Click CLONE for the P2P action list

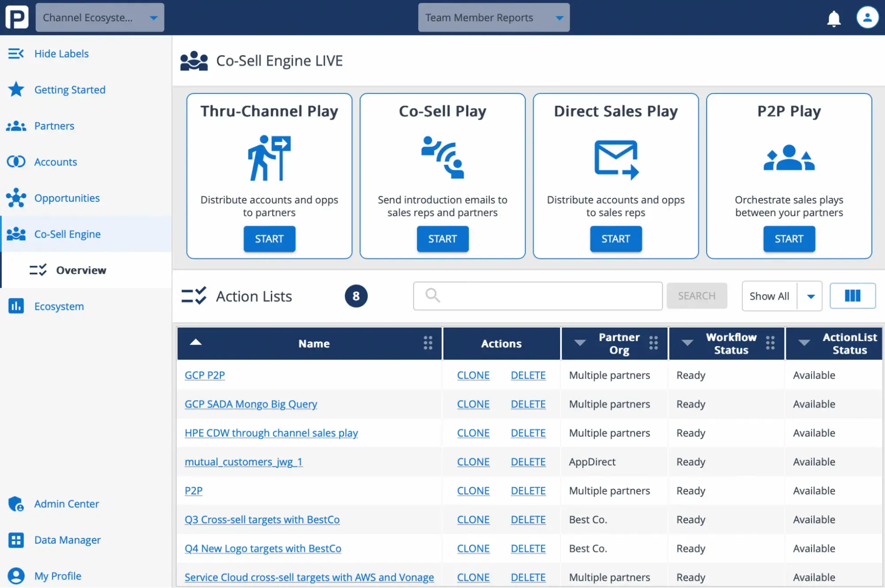[473, 491]
